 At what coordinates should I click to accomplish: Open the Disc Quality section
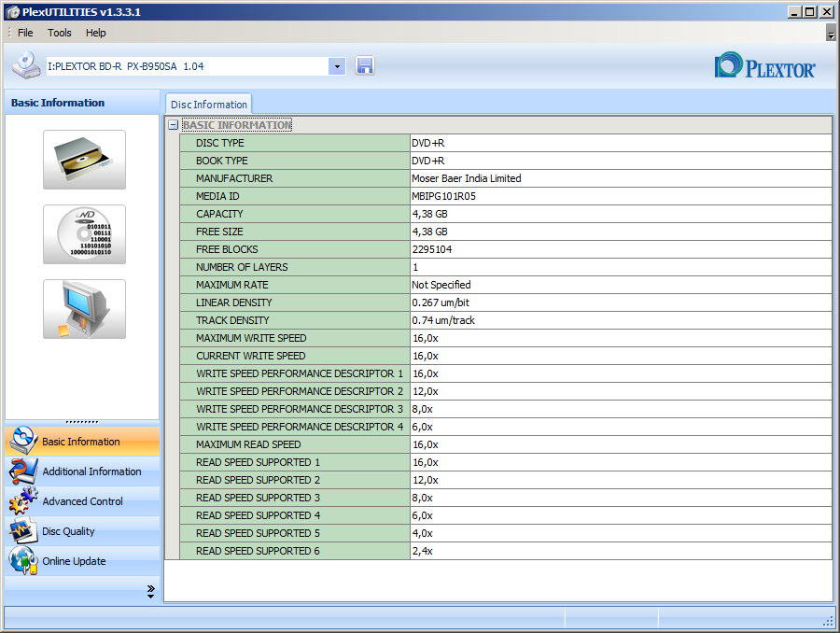(82, 531)
